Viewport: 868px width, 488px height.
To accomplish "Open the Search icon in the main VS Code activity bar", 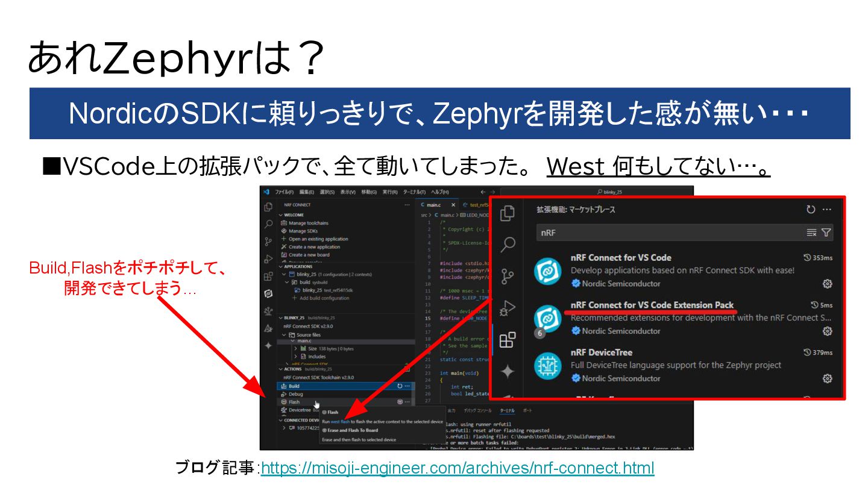I will [268, 224].
